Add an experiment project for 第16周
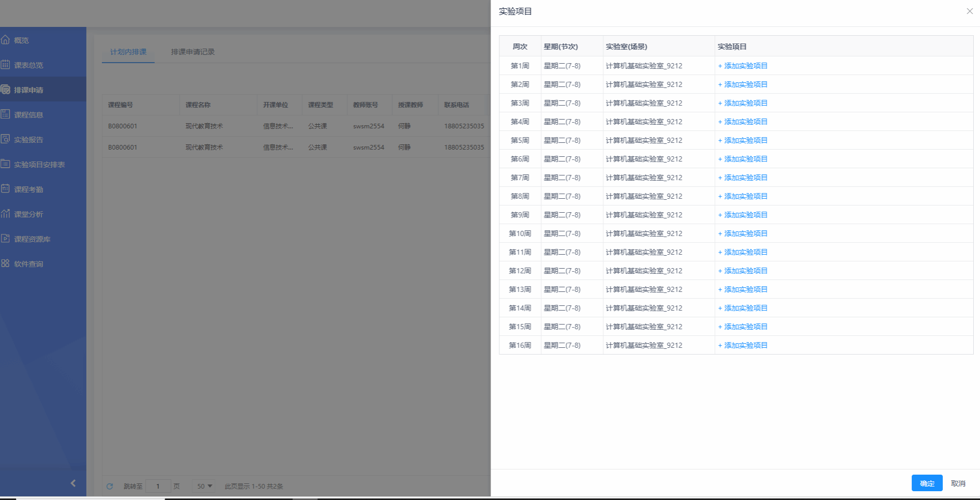 pos(743,345)
